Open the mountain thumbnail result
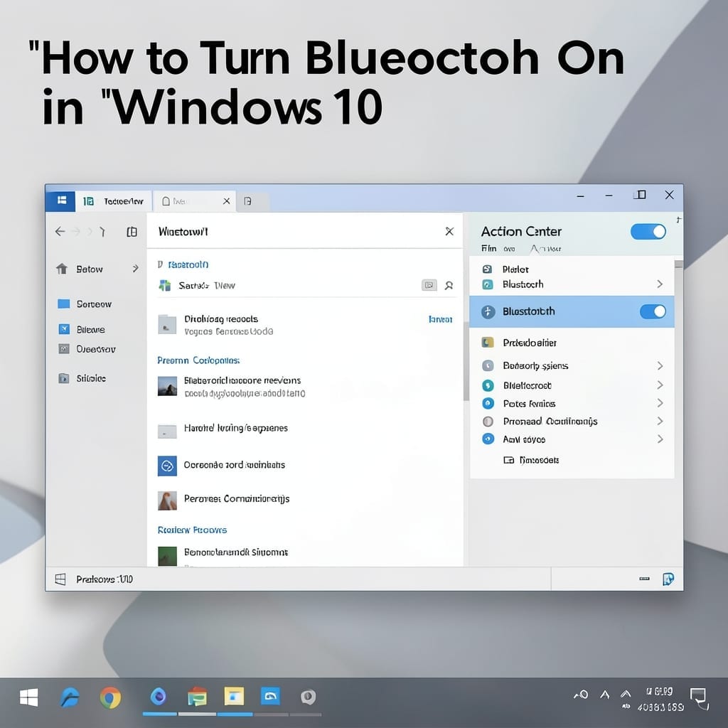Image resolution: width=728 pixels, height=728 pixels. point(167,386)
